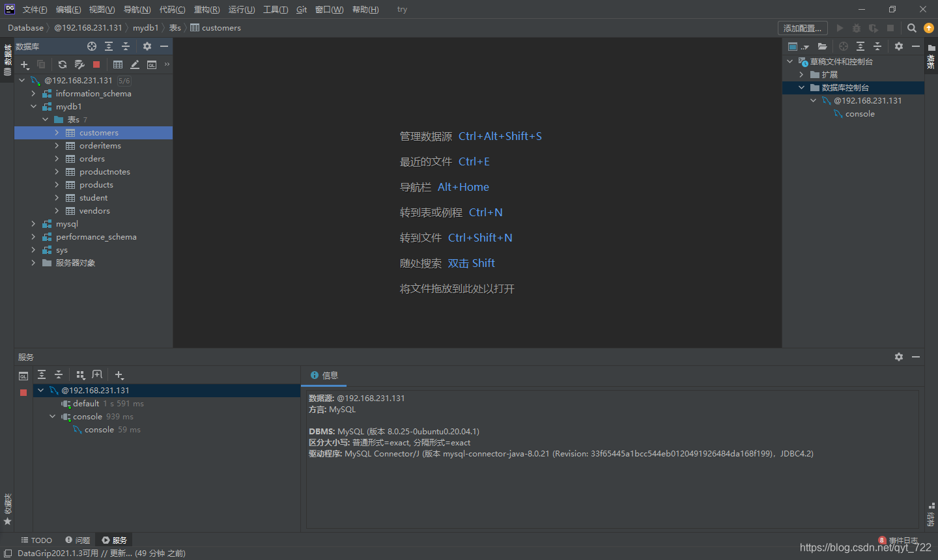Select the sys schema
Viewport: 938px width, 560px height.
[x=62, y=249]
